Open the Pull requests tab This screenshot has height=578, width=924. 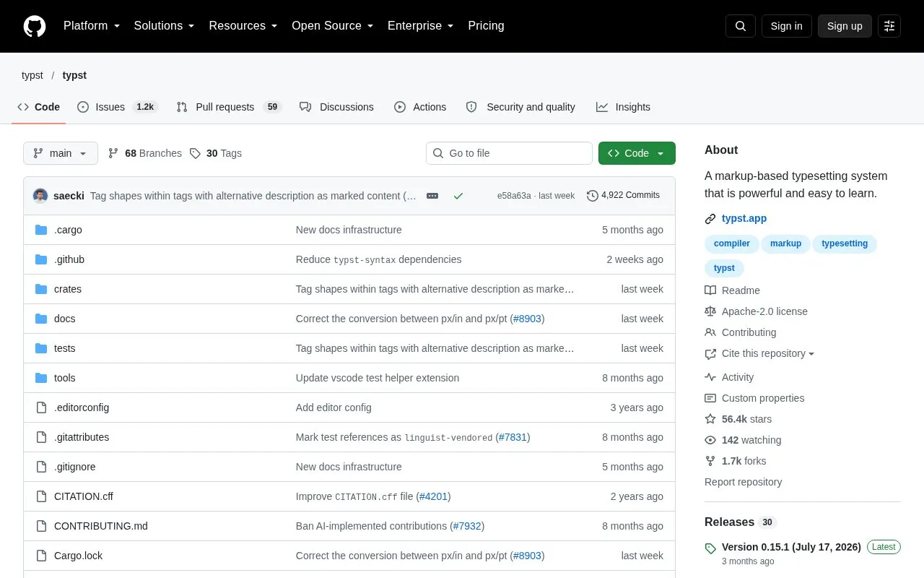click(229, 107)
